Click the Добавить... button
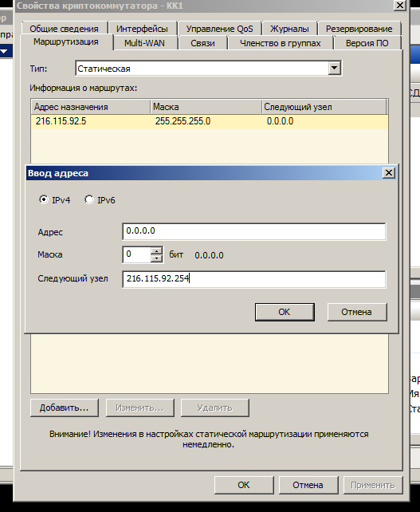 [x=65, y=408]
